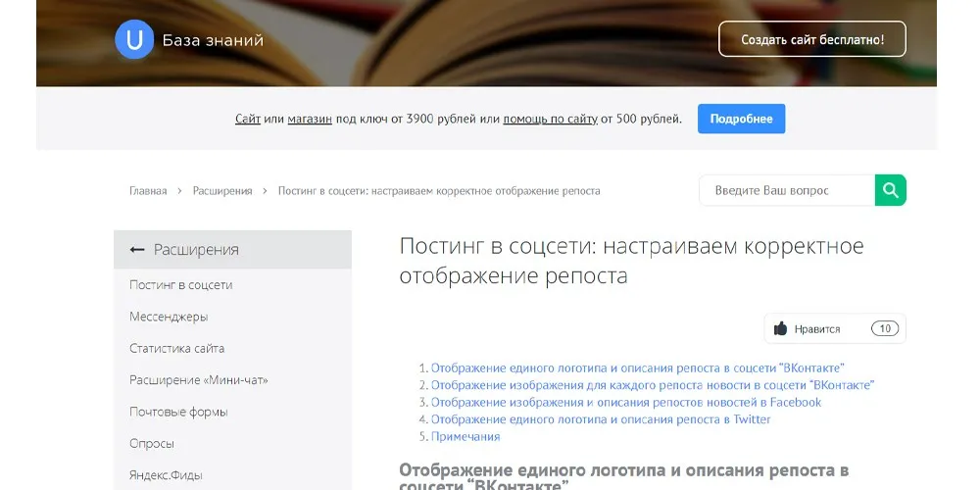Screen dimensions: 980x490
Task: Jump to единого логотипа репоста ВКонтакте section
Action: tap(638, 368)
